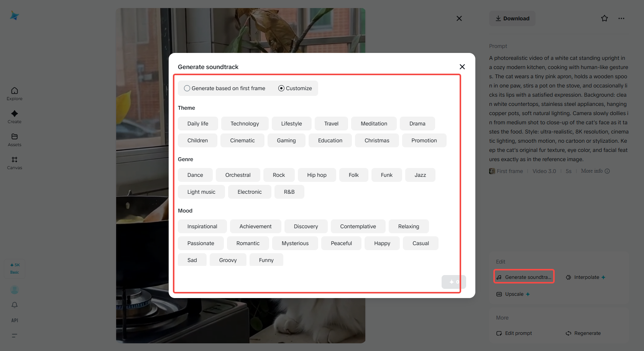
Task: Choose the Casual mood
Action: [x=421, y=243]
